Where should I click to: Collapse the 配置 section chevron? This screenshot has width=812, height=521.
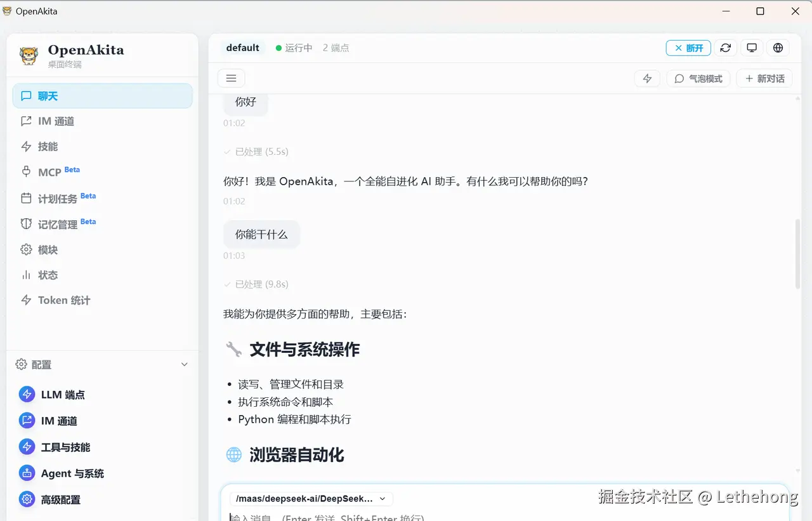click(185, 364)
